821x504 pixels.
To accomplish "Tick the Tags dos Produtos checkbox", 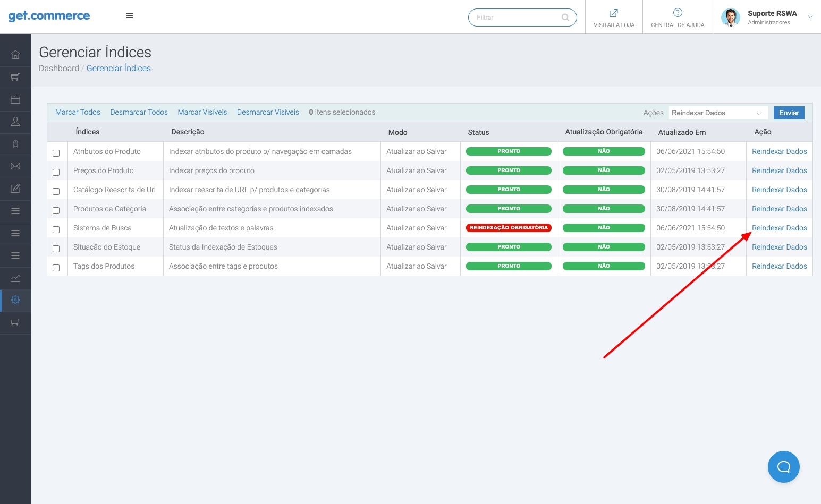I will 56,268.
